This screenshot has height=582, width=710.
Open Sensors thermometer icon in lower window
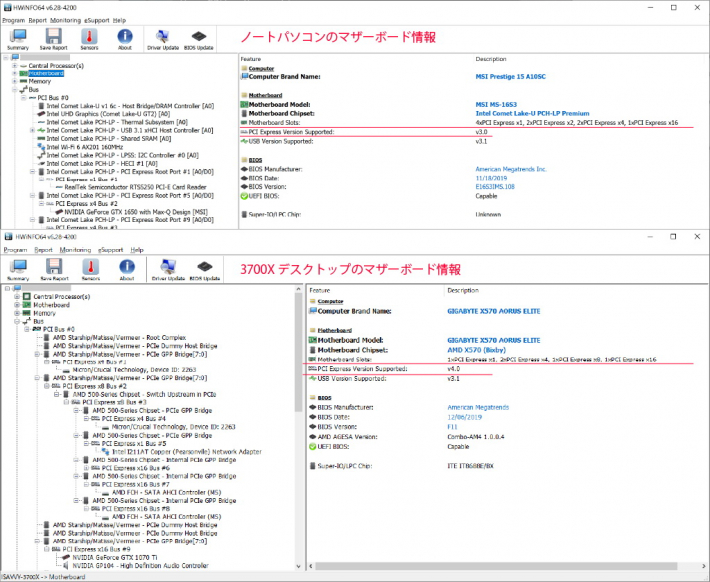[90, 268]
